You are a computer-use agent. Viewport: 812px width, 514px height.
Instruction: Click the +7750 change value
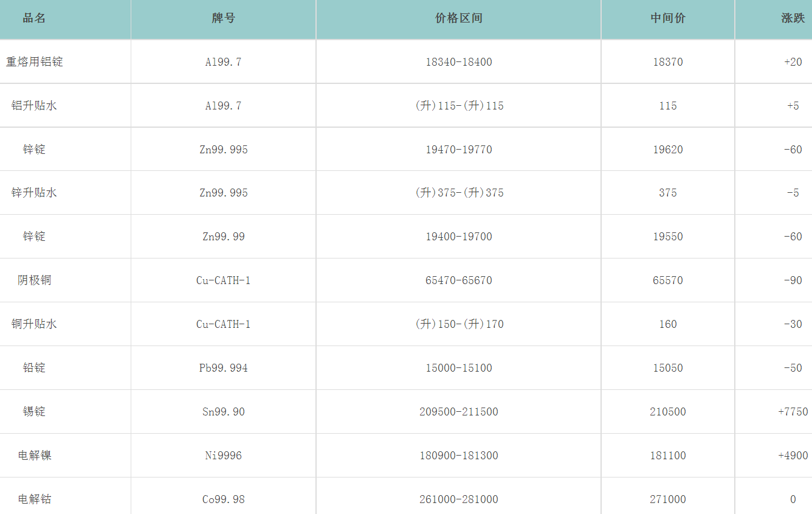pos(793,412)
